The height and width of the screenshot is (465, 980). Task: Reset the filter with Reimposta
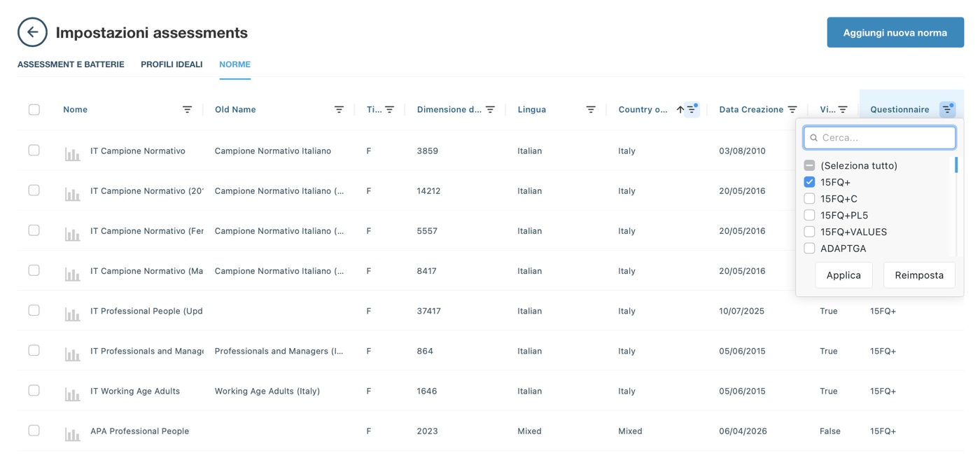[919, 275]
